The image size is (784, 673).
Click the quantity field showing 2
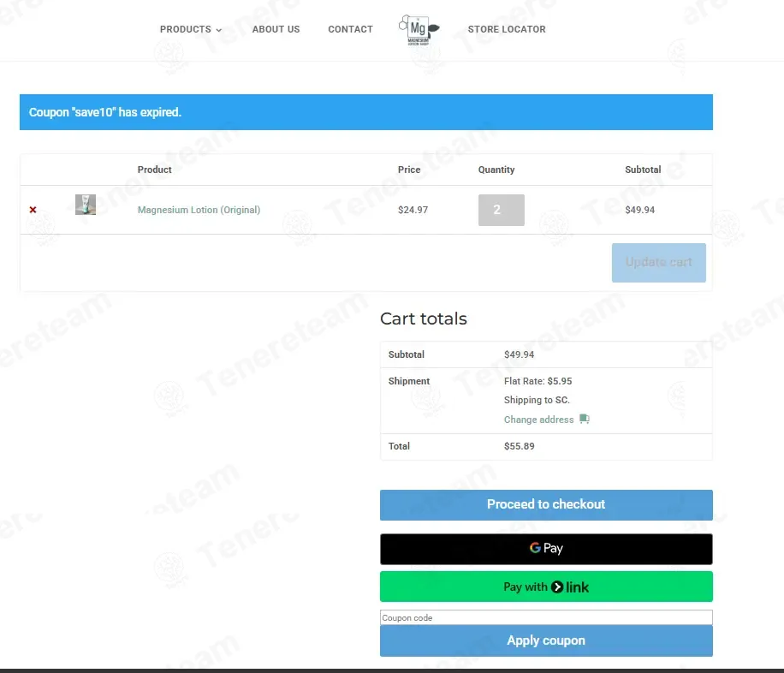point(501,210)
